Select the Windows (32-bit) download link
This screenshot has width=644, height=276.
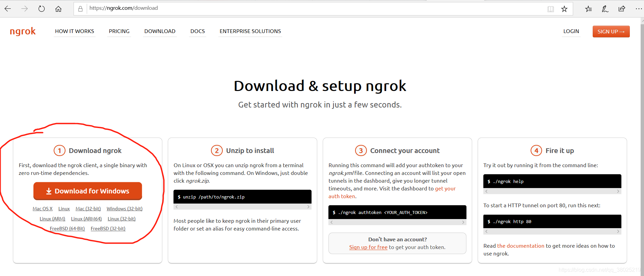coord(125,209)
